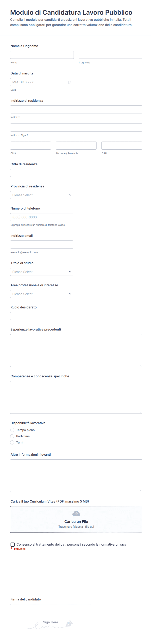Click the Numero di telefono field
Screen dimensions: 151x644
pos(42,217)
